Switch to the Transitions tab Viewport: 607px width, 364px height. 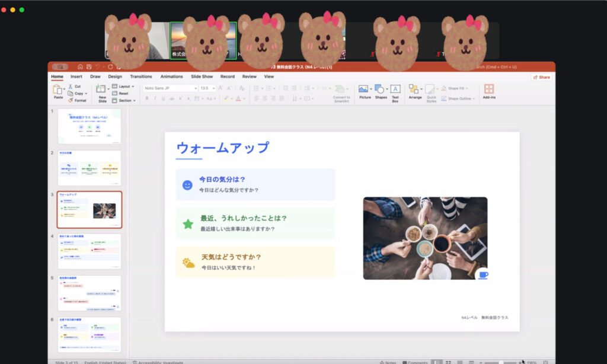click(141, 76)
